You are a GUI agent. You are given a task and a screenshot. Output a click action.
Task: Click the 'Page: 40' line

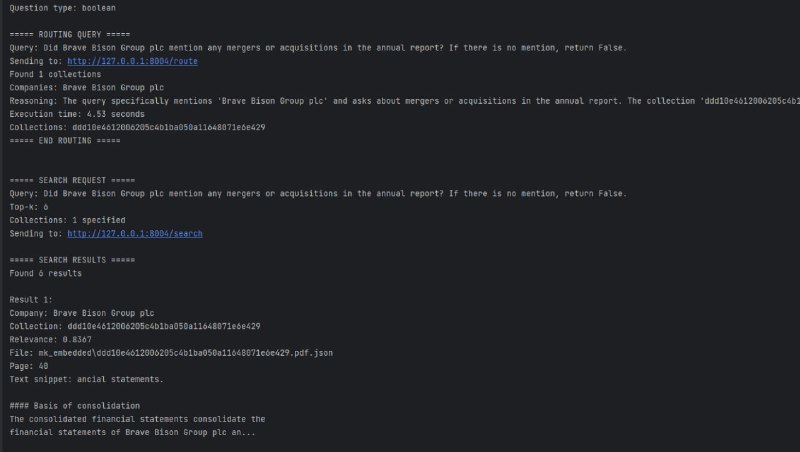coord(29,366)
